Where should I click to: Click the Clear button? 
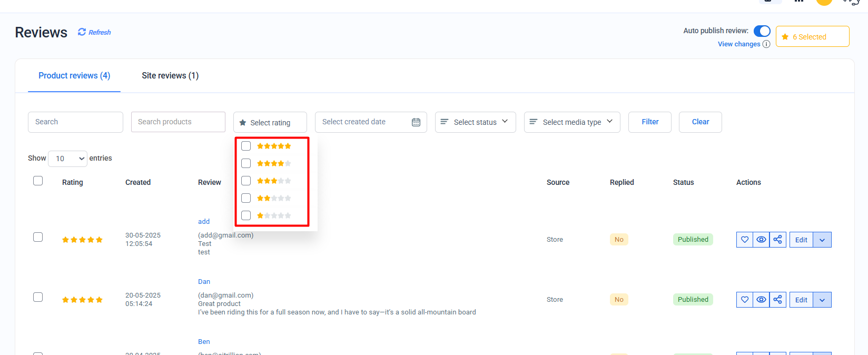[700, 122]
